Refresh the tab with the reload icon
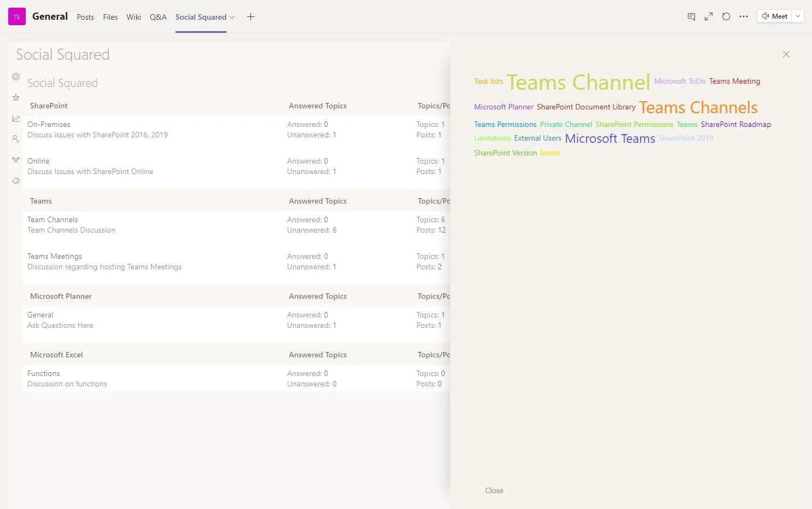Viewport: 812px width, 509px height. coord(726,16)
